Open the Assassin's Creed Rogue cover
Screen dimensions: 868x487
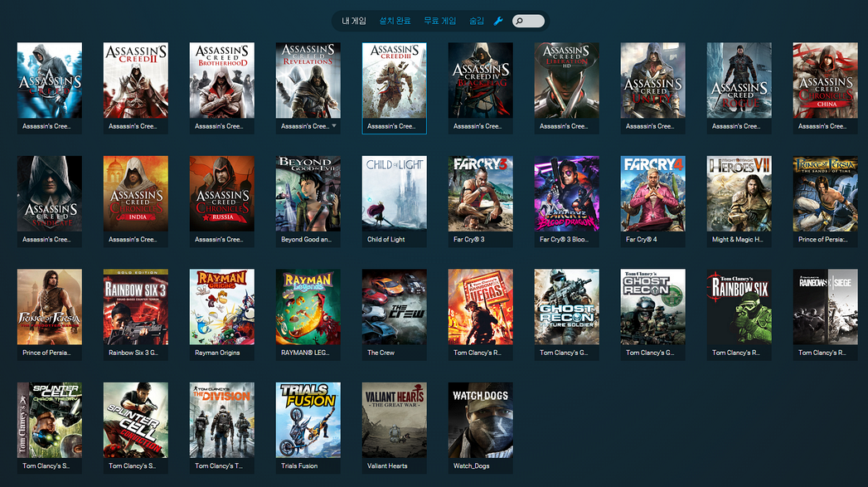point(739,80)
